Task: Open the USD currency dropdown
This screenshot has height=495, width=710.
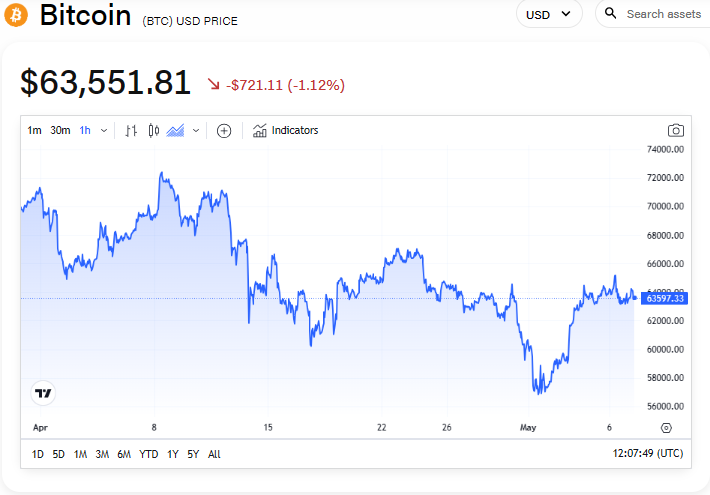Action: 549,14
